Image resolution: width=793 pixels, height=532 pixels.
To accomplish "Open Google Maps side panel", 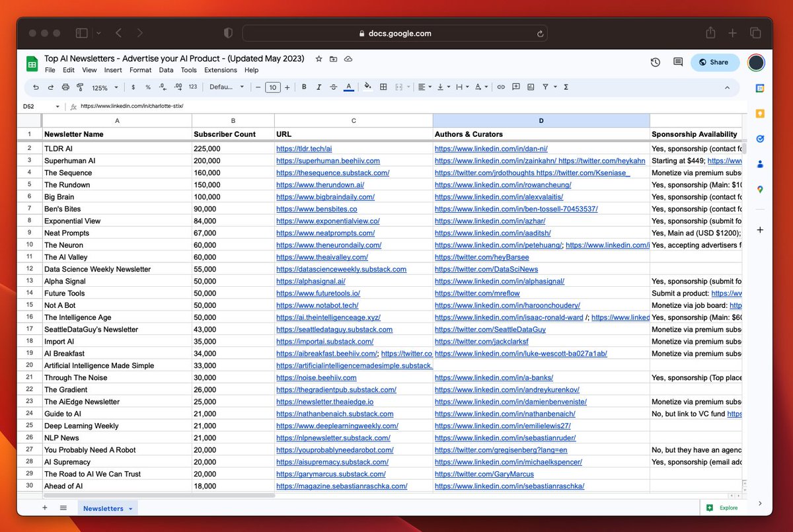I will pos(760,190).
